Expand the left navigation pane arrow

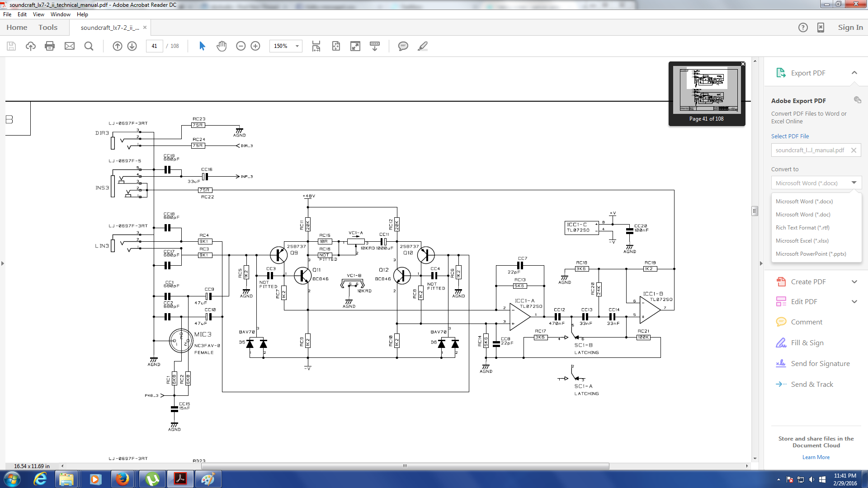(3, 263)
